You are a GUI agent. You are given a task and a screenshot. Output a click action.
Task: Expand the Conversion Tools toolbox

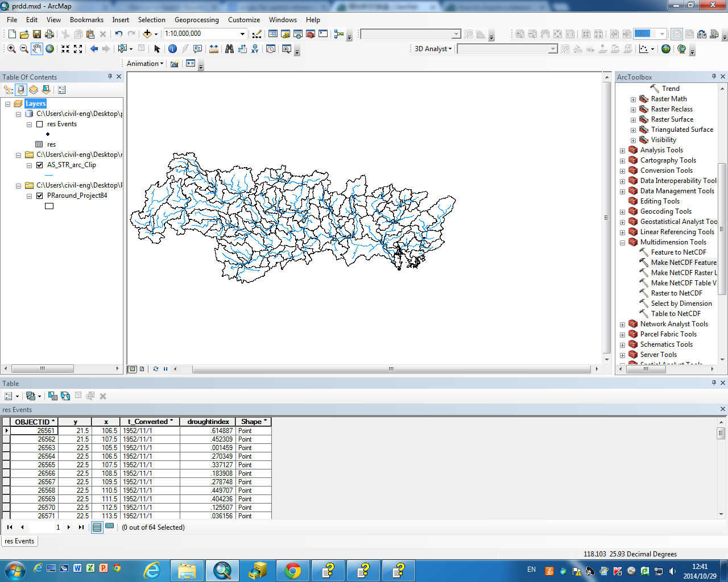[x=622, y=171]
